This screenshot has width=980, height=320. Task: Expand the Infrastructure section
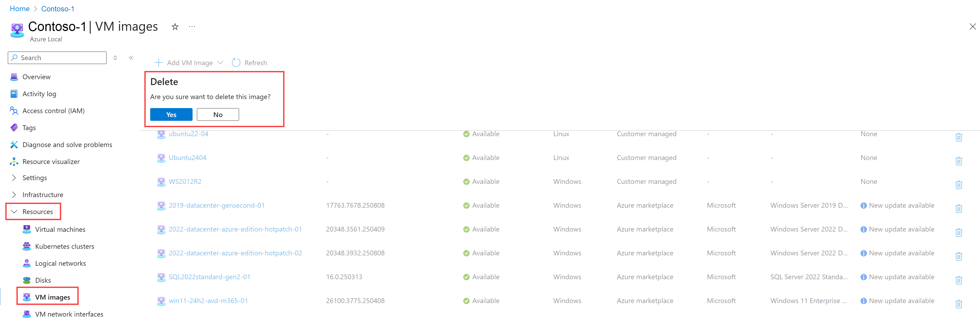[14, 195]
